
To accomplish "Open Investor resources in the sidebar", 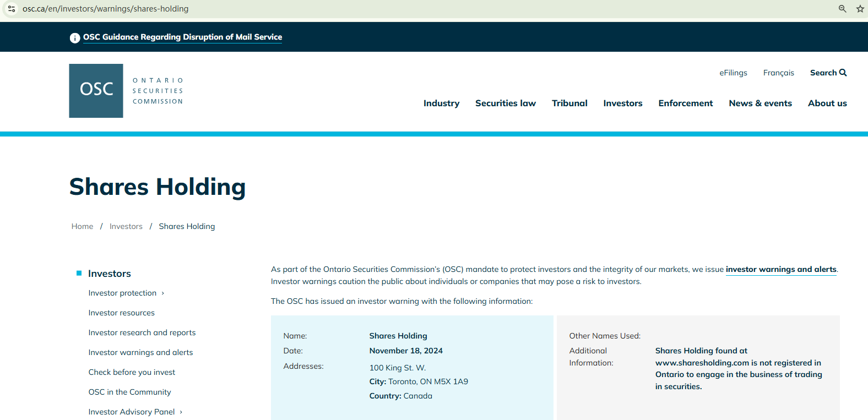I will (x=122, y=313).
